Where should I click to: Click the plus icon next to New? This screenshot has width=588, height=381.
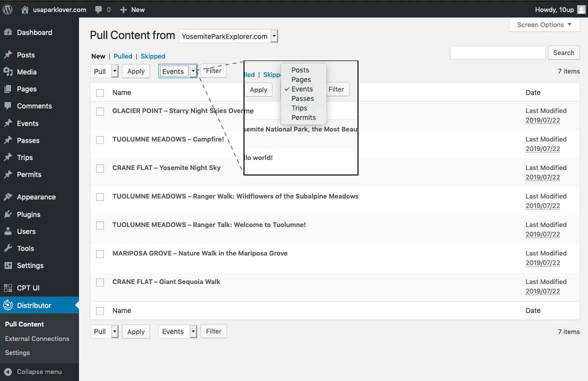(123, 10)
